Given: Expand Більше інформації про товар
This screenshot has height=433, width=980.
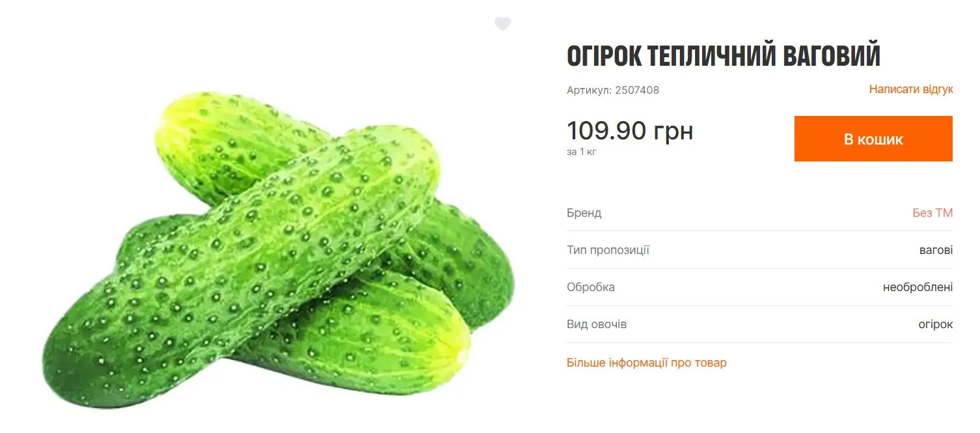Looking at the screenshot, I should pyautogui.click(x=646, y=363).
